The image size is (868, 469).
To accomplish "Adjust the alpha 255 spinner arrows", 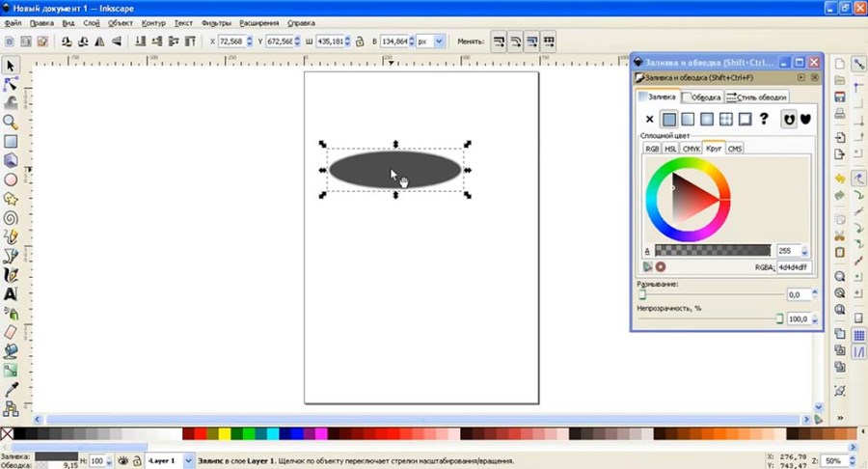I will click(805, 251).
